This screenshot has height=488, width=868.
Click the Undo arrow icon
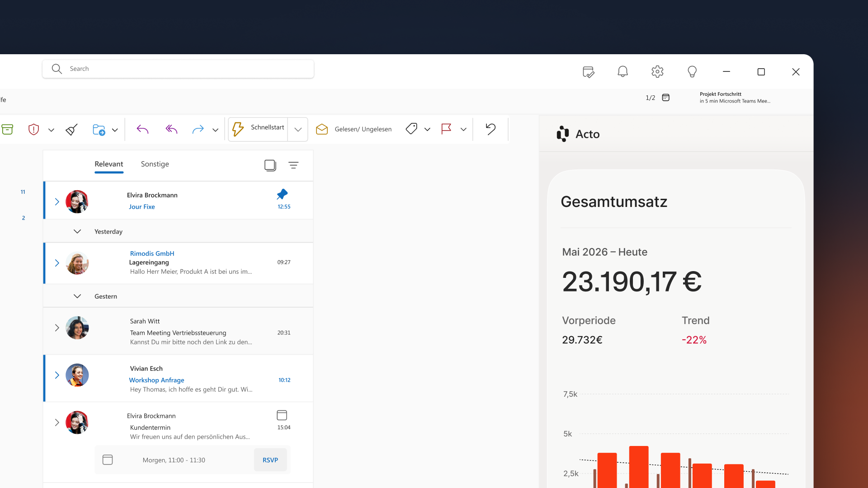tap(491, 129)
